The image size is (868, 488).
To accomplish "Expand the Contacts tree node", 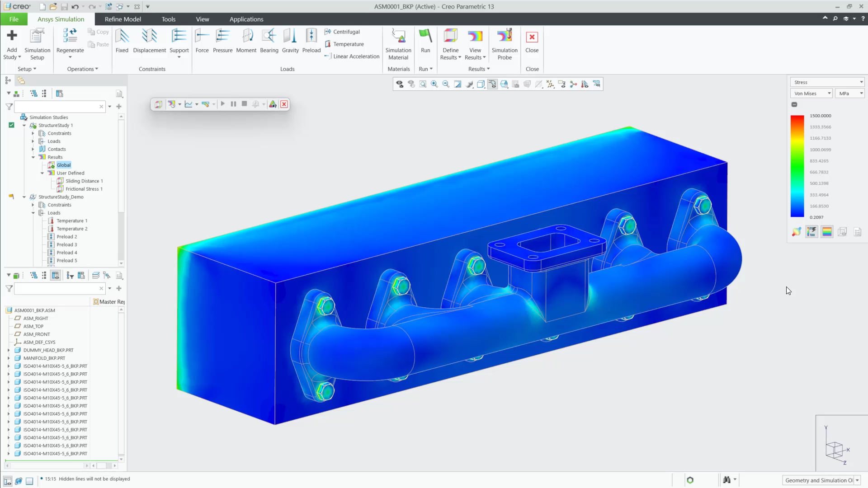I will pos(33,149).
